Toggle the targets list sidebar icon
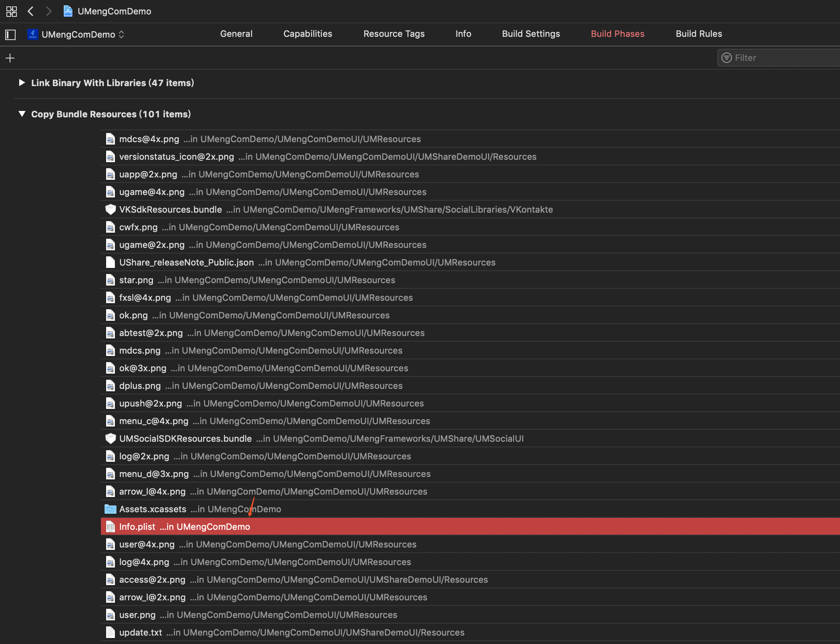The height and width of the screenshot is (644, 840). (10, 35)
